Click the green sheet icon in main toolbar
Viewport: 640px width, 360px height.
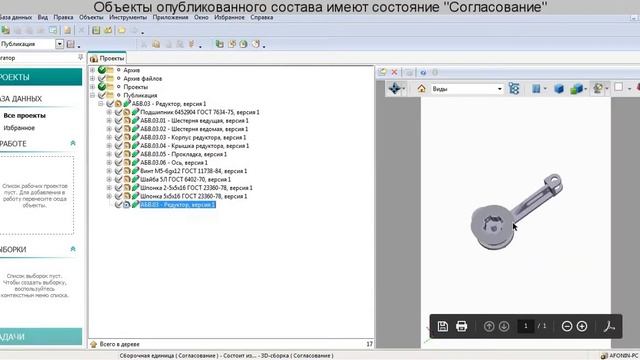[x=96, y=30]
